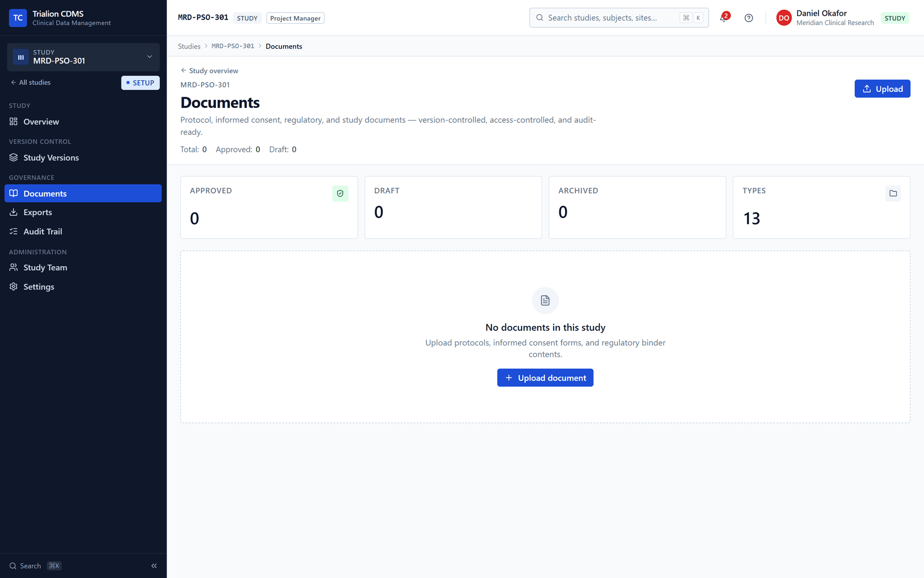Click the Archived summary card
This screenshot has width=924, height=578.
click(x=637, y=208)
